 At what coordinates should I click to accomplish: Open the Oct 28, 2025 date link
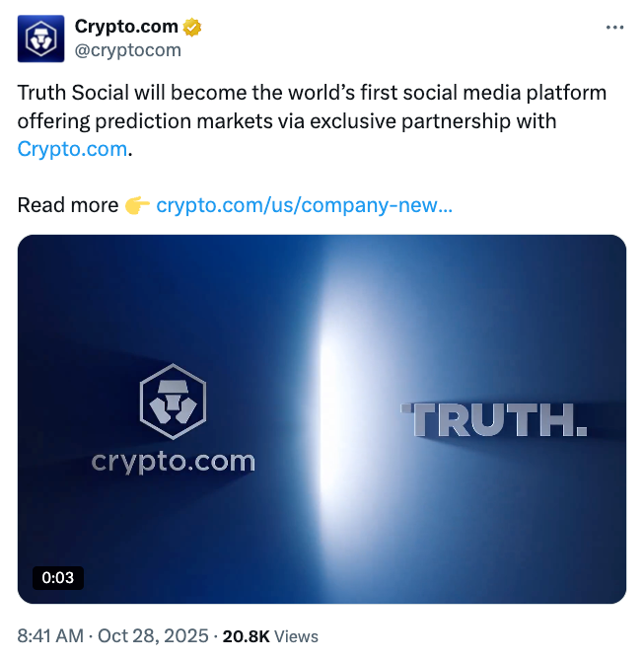click(152, 636)
